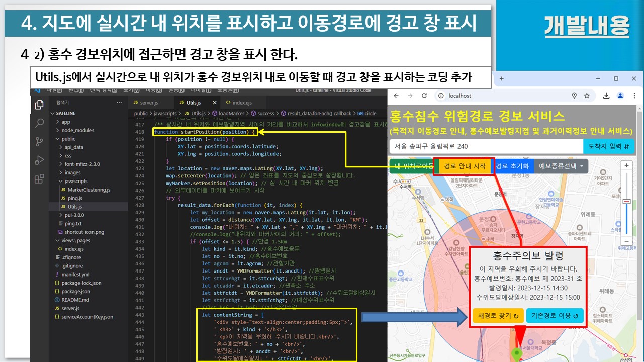Screen dimensions: 644x362
Task: Open the Extensions view icon
Action: point(39,179)
